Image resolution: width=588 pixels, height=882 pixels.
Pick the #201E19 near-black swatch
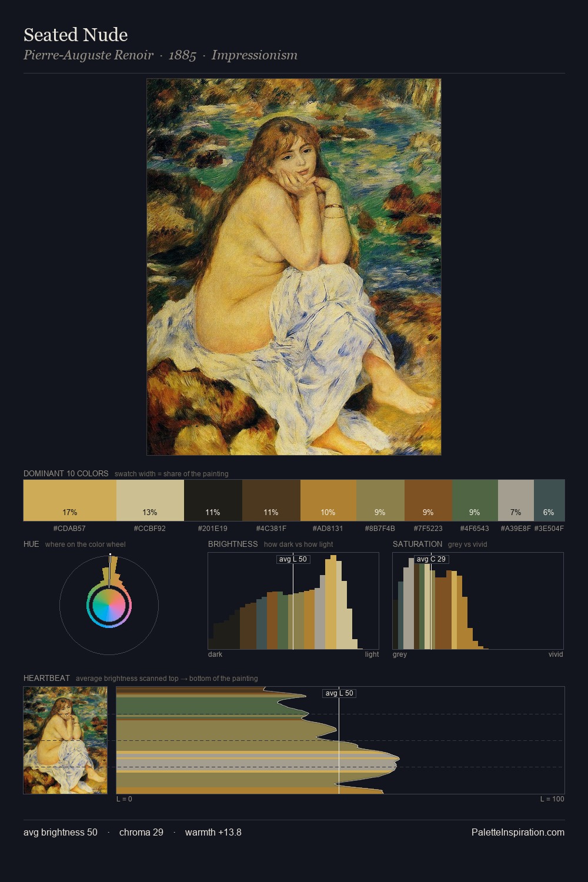213,500
